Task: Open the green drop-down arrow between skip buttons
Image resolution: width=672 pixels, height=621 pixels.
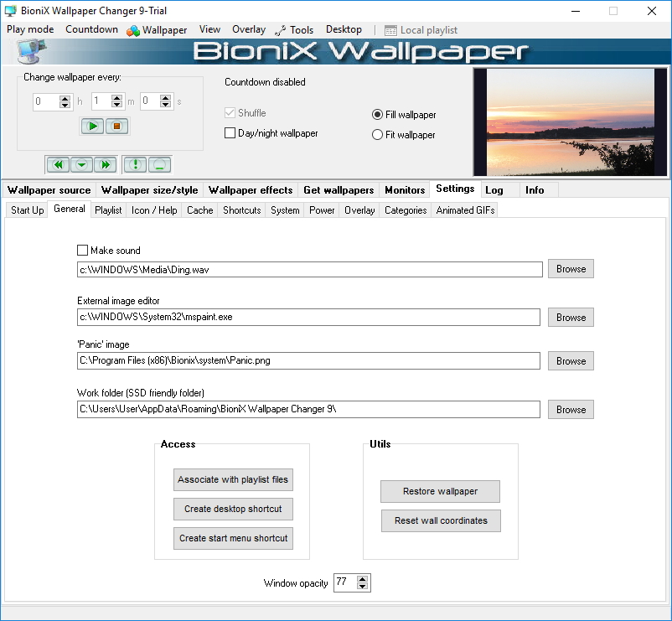Action: tap(80, 164)
